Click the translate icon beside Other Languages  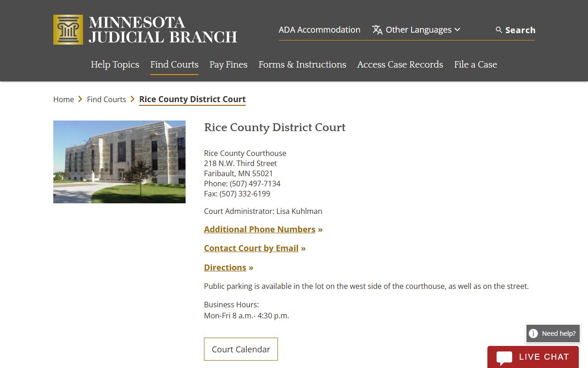(377, 30)
